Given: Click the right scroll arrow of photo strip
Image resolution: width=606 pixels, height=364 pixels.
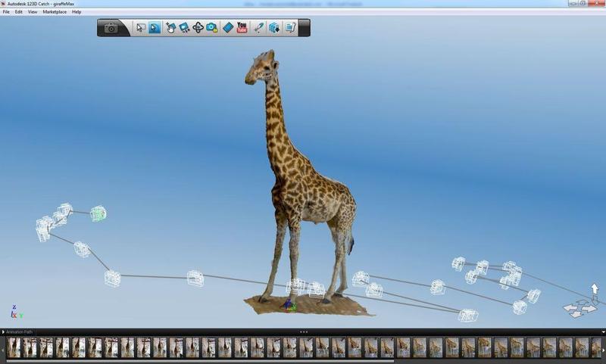Looking at the screenshot, I should pos(604,349).
